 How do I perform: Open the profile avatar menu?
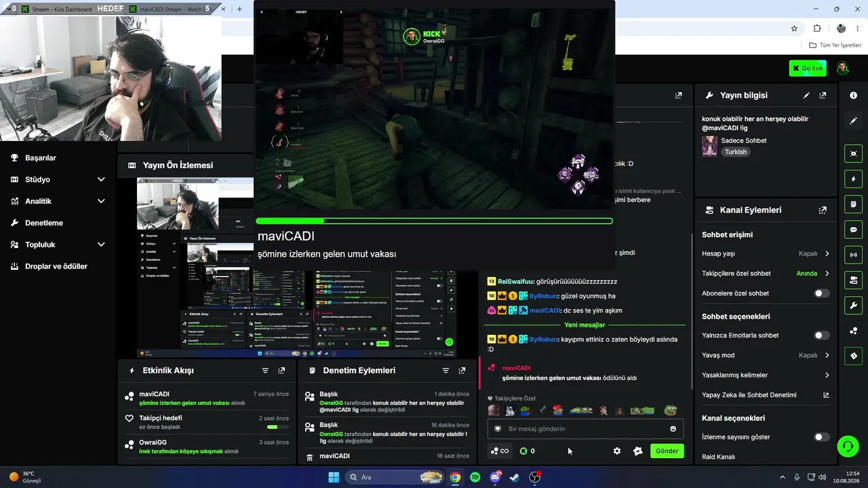(842, 68)
